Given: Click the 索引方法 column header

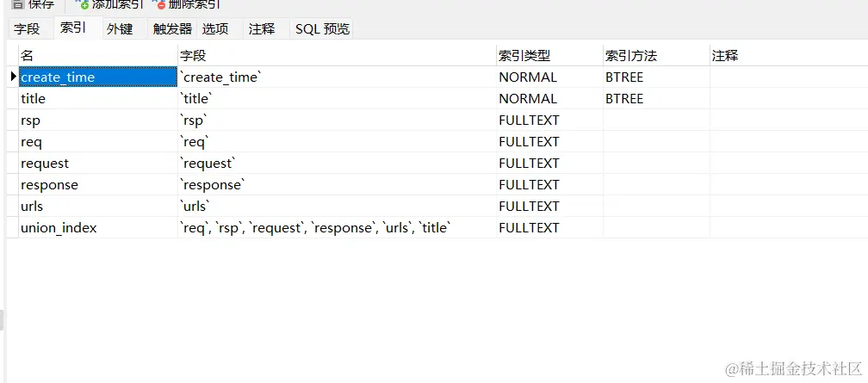Looking at the screenshot, I should (x=655, y=56).
